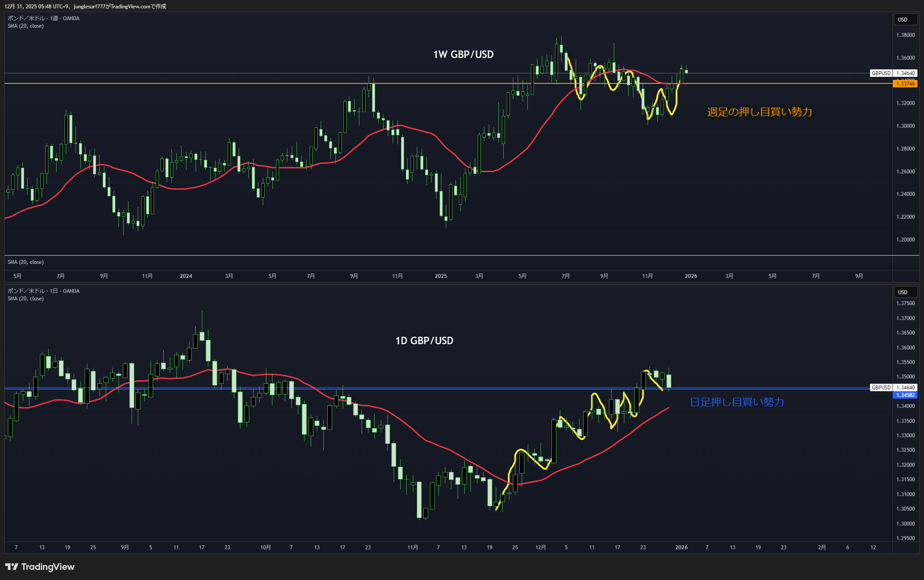Select SMA (20, close) legend on weekly chart
Viewport: 924px width, 580px height.
click(x=25, y=26)
